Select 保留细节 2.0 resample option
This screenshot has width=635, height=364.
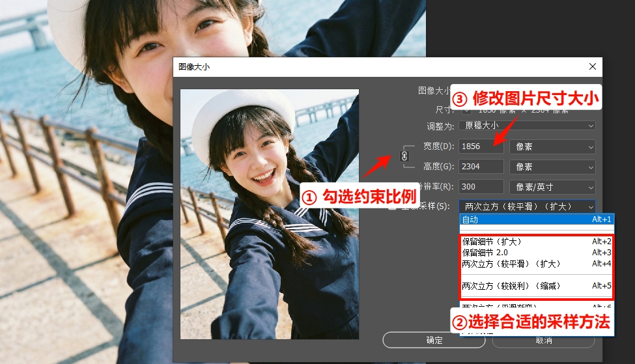pos(537,253)
